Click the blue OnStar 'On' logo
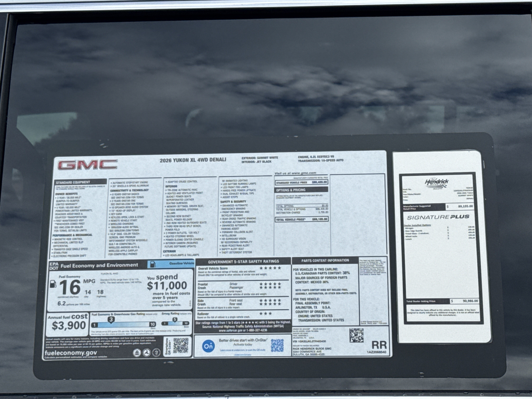 (208, 346)
